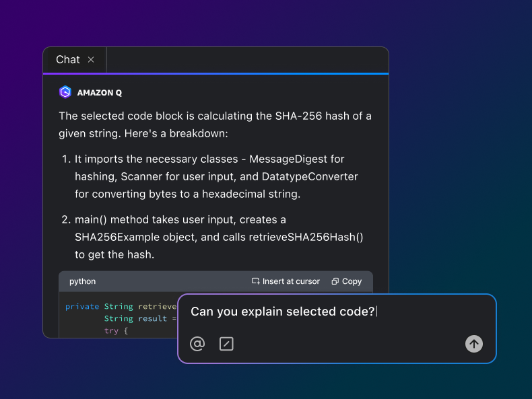Click the @ context mention icon
This screenshot has width=532, height=399.
(x=197, y=344)
